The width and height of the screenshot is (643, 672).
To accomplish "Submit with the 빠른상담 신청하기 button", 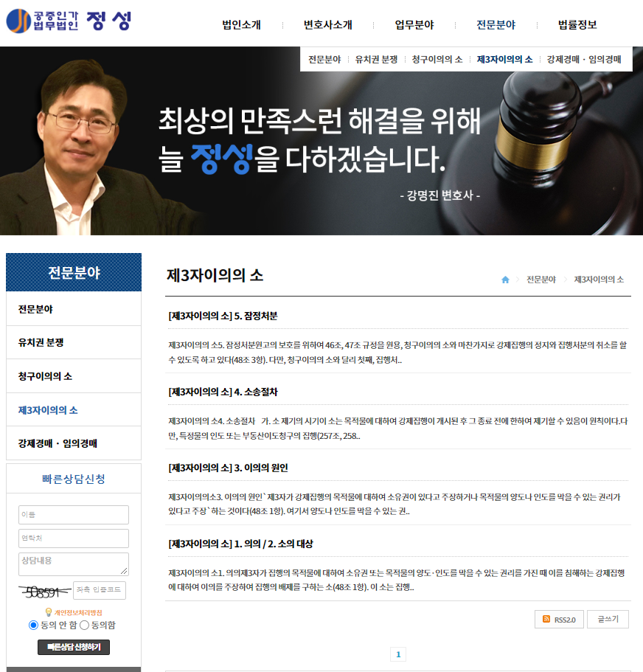I will click(74, 647).
